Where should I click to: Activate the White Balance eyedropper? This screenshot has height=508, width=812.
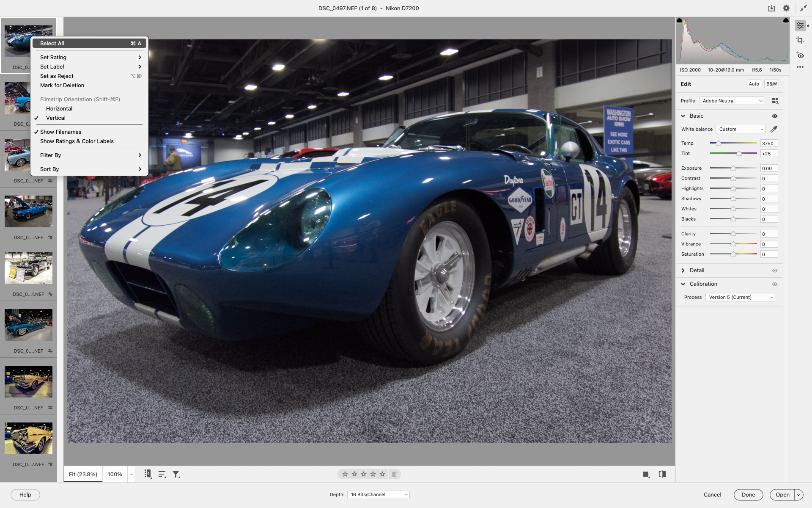[x=775, y=129]
